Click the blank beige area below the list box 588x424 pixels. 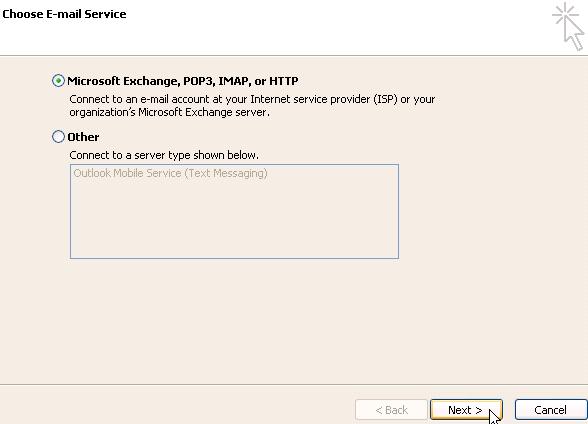[x=234, y=319]
